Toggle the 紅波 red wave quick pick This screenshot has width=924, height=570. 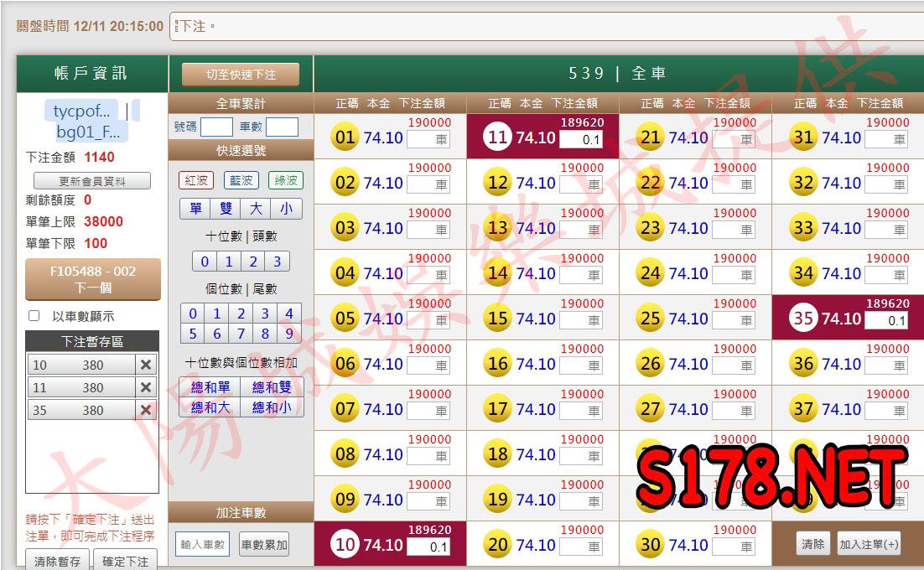click(195, 180)
